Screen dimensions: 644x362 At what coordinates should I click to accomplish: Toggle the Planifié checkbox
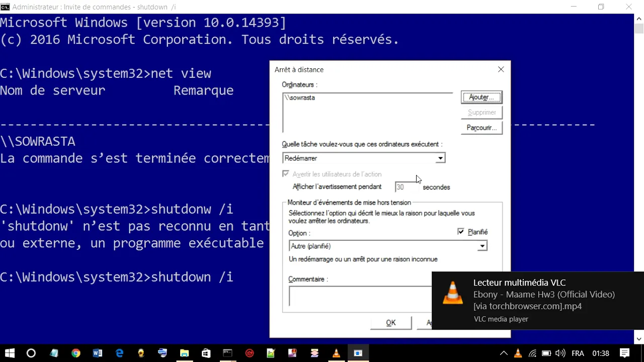461,232
